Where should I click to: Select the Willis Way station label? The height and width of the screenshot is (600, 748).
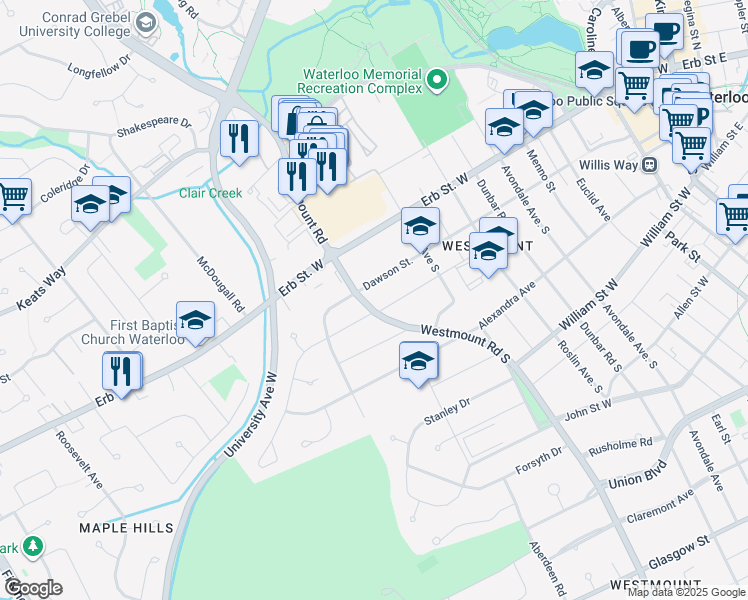click(608, 165)
